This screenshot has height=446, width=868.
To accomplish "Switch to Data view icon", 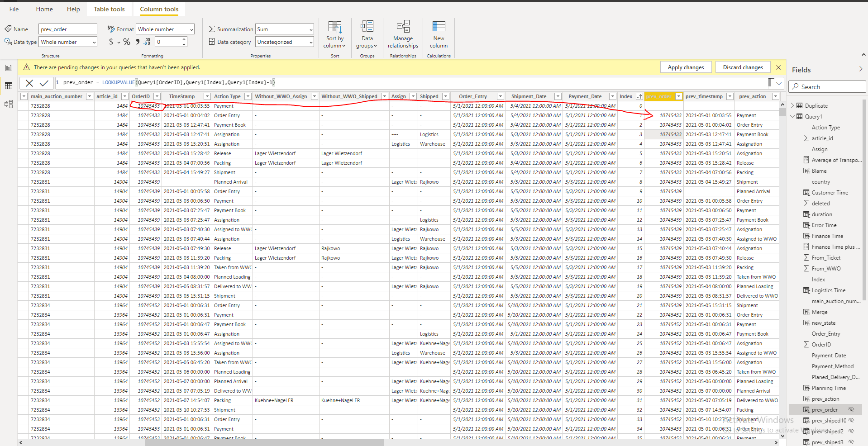I will click(9, 86).
